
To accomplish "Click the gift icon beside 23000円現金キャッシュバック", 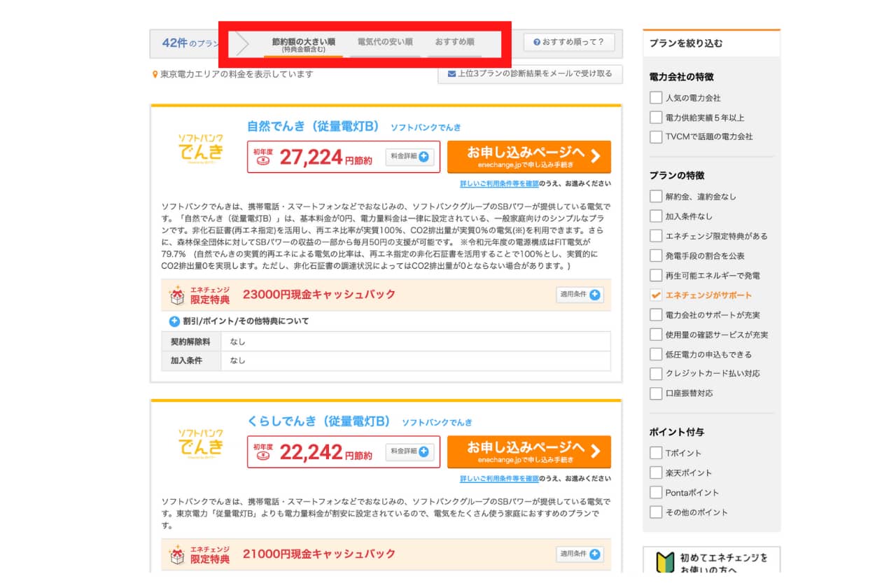I will click(x=178, y=295).
